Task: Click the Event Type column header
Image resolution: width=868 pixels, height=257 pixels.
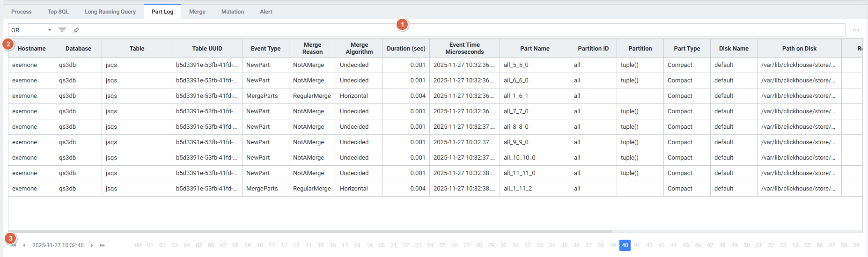Action: tap(265, 48)
